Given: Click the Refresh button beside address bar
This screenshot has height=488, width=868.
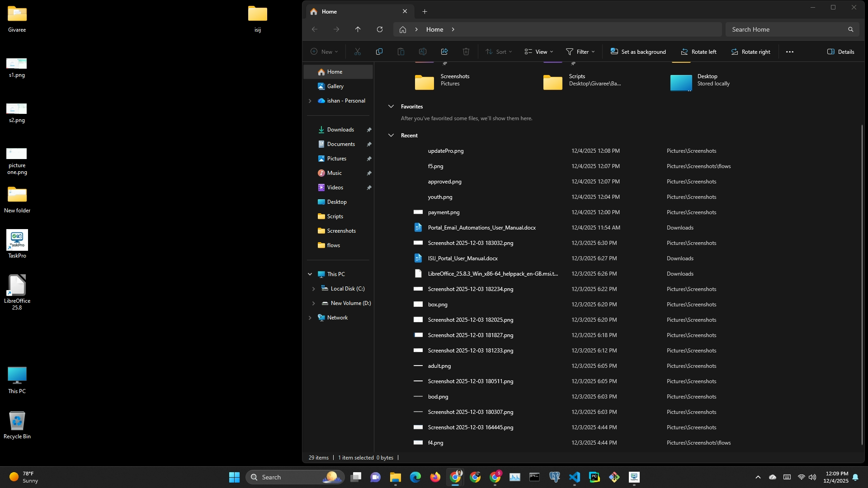Looking at the screenshot, I should click(x=380, y=29).
